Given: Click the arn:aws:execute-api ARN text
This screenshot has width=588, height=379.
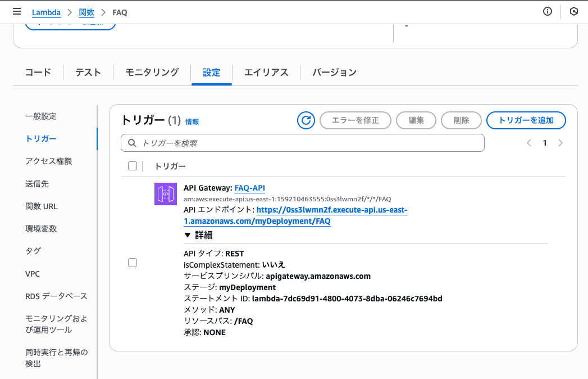Looking at the screenshot, I should point(287,199).
